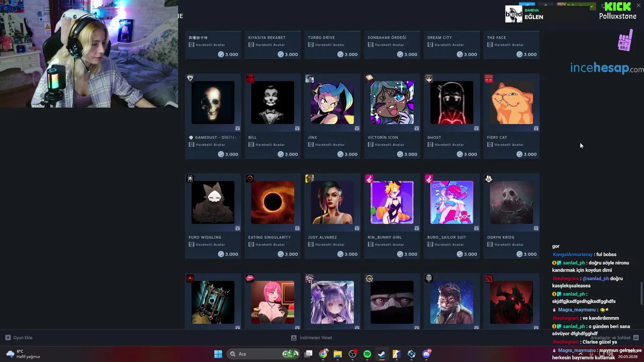This screenshot has height=362, width=644.
Task: Click the Kick Polluxstone channel logo
Action: point(617,11)
